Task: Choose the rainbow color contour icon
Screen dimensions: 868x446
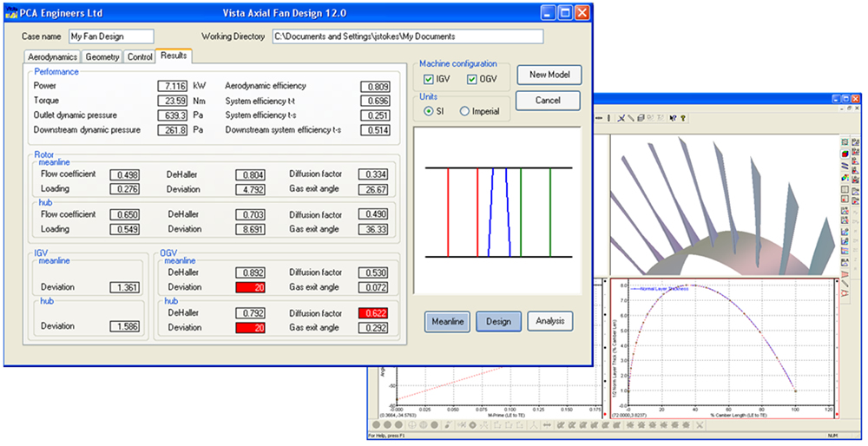Action: tap(845, 178)
